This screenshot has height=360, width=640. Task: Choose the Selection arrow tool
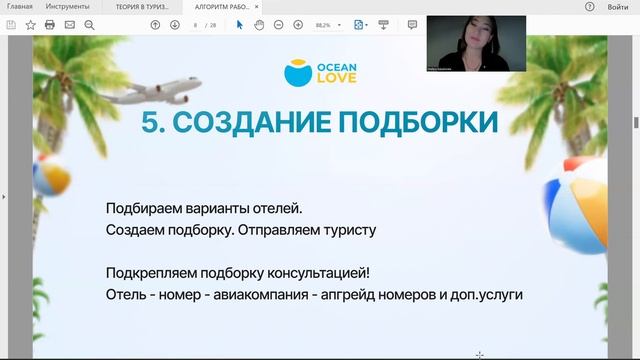pyautogui.click(x=240, y=25)
